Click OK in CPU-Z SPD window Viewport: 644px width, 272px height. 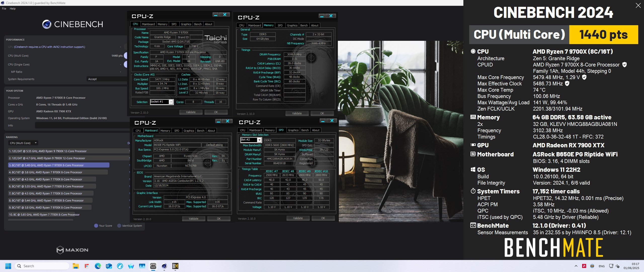(323, 218)
